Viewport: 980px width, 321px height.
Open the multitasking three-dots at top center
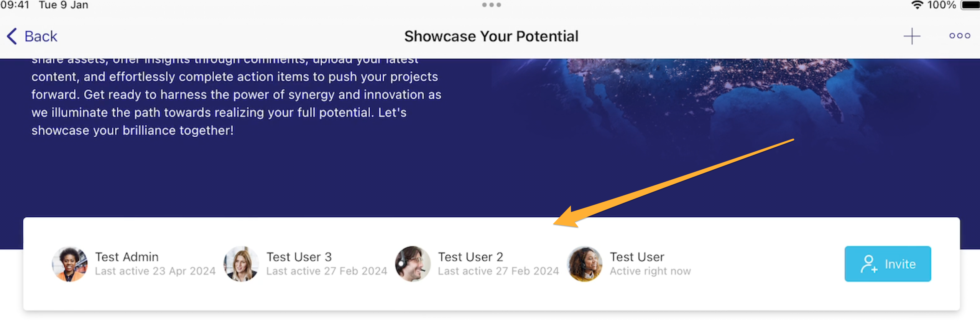[492, 5]
